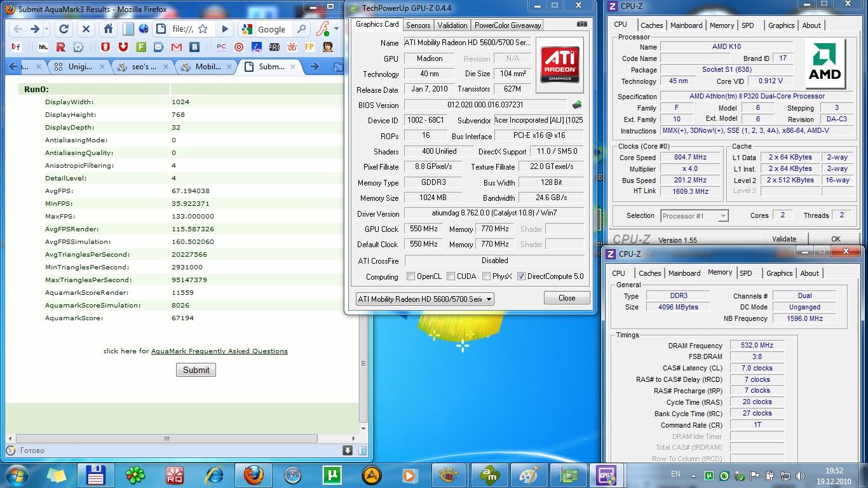Toggle the CUDA checkbox in GPU-Z
This screenshot has width=868, height=488.
(451, 276)
